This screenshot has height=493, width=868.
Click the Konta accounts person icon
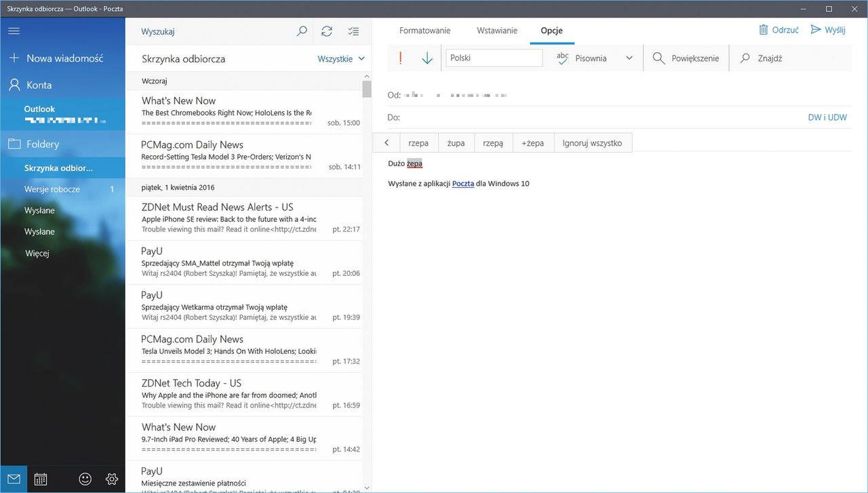coord(14,85)
